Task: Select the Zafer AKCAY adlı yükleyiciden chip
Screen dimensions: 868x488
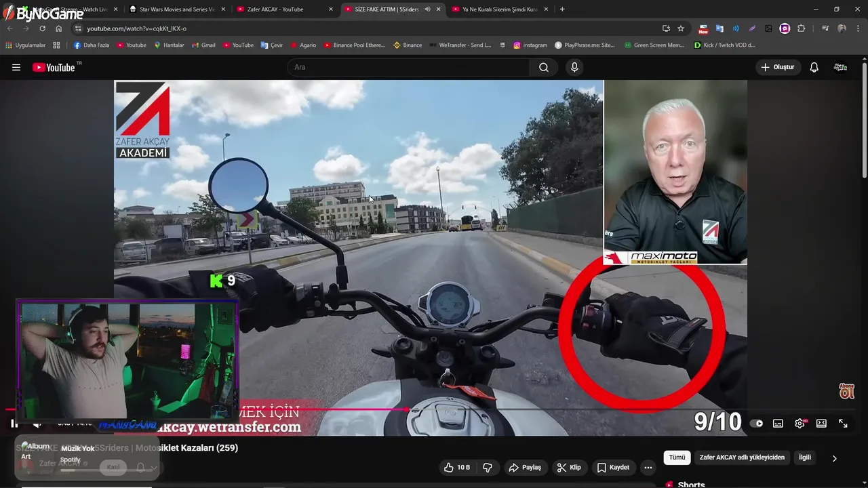Action: [x=742, y=457]
